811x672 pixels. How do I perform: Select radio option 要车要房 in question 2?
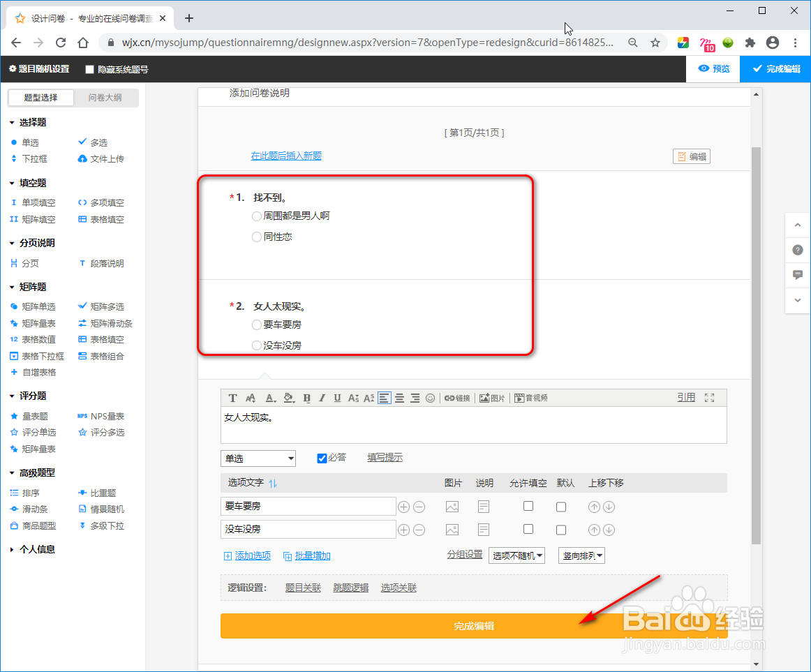pyautogui.click(x=257, y=325)
